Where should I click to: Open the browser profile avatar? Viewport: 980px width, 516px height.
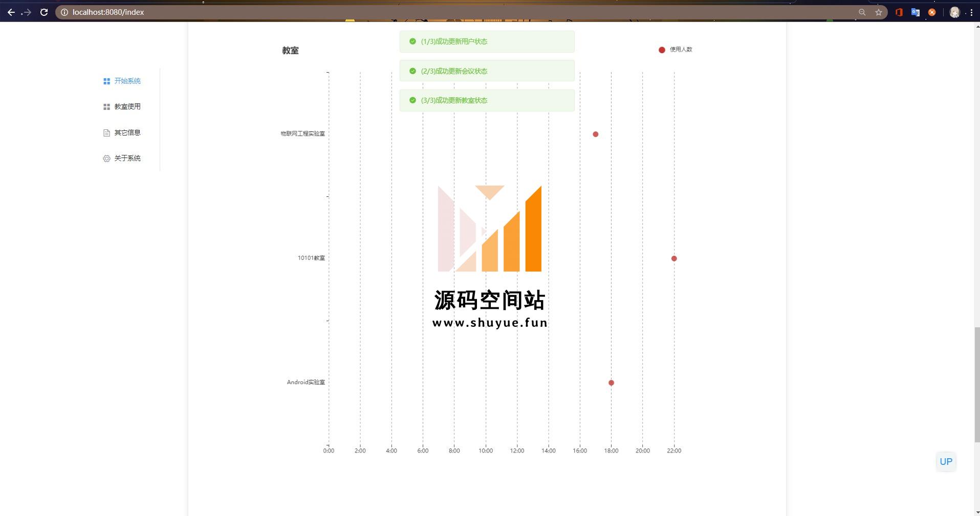pos(954,12)
